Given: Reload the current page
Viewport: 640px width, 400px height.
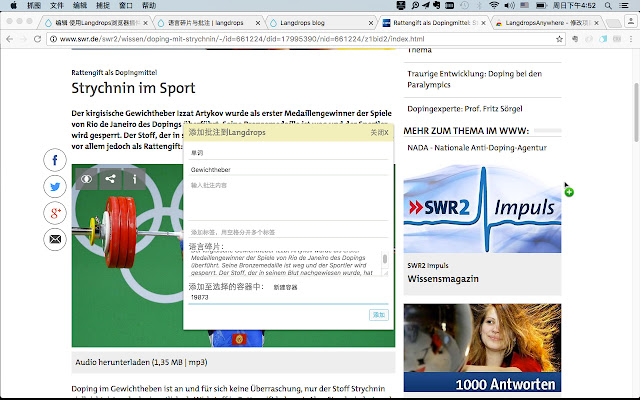Looking at the screenshot, I should click(37, 39).
